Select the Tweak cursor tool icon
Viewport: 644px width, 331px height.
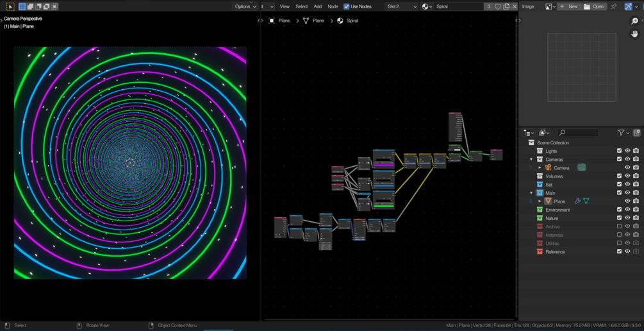(x=10, y=6)
